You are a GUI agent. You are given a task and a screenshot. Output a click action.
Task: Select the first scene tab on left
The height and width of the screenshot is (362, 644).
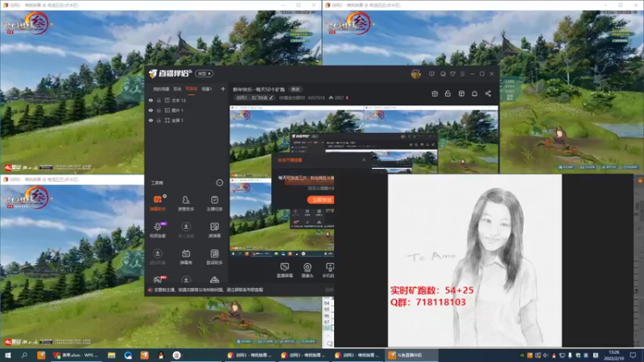pyautogui.click(x=161, y=88)
